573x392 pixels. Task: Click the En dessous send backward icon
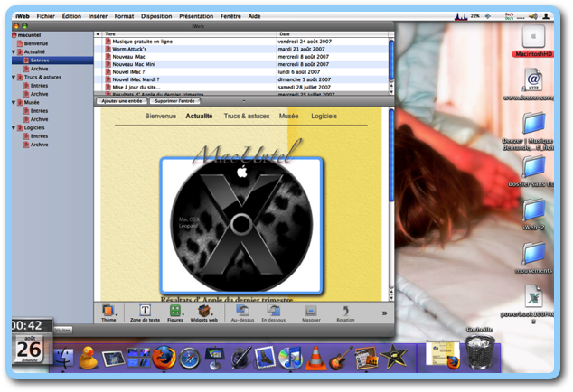coord(273,311)
